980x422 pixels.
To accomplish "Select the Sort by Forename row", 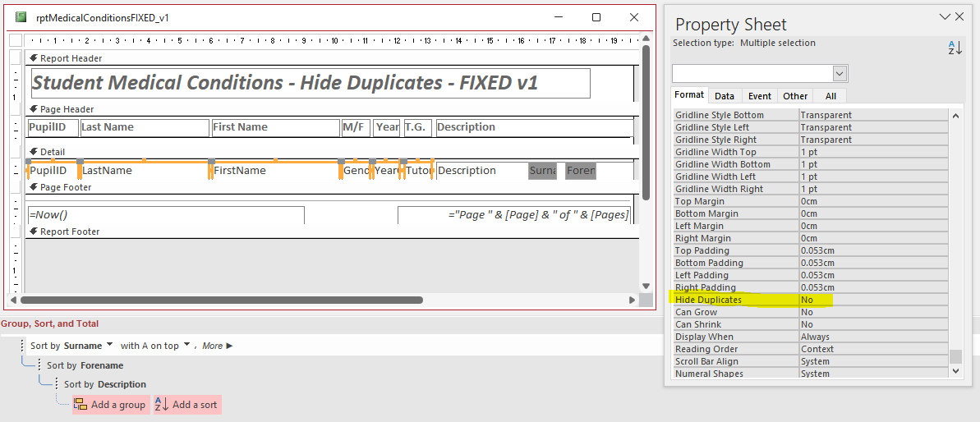I will 85,365.
